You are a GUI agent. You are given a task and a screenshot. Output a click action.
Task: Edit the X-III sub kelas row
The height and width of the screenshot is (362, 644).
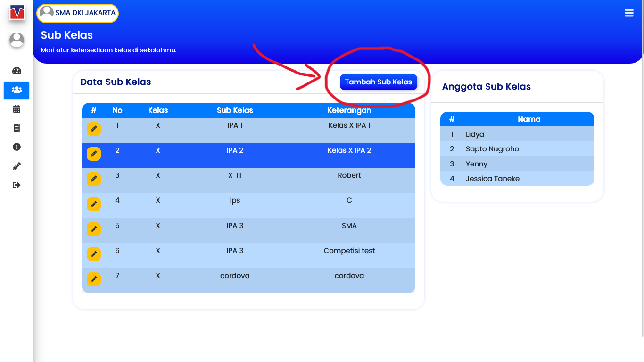93,179
